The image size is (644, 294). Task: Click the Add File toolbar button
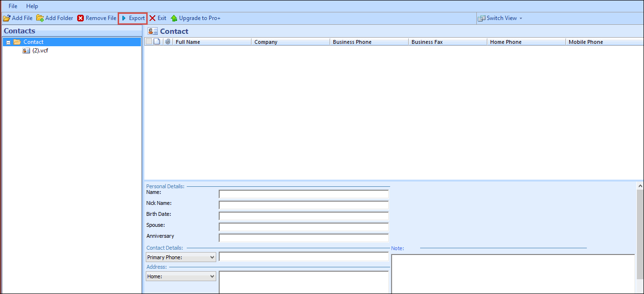click(18, 18)
